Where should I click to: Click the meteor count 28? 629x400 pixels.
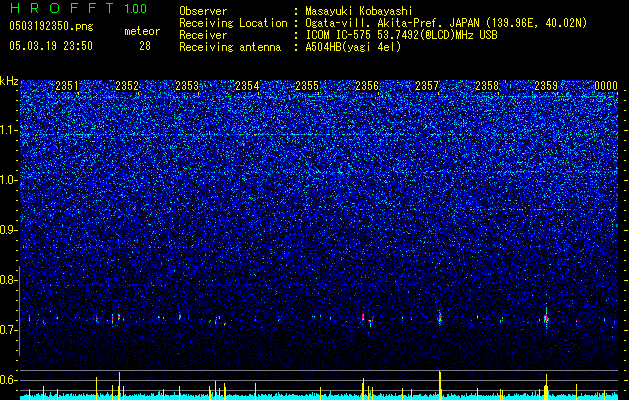145,46
